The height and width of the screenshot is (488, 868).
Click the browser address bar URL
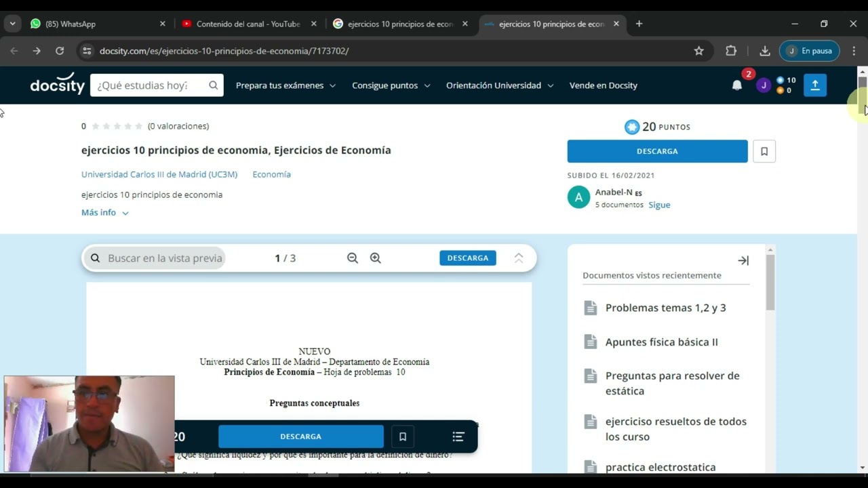click(224, 51)
